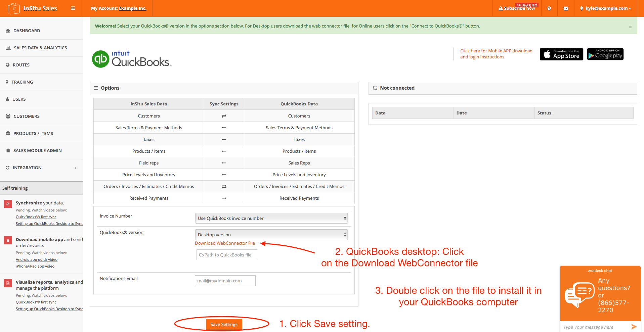644x332 pixels.
Task: Click the Apple App Store download badge
Action: [x=561, y=54]
